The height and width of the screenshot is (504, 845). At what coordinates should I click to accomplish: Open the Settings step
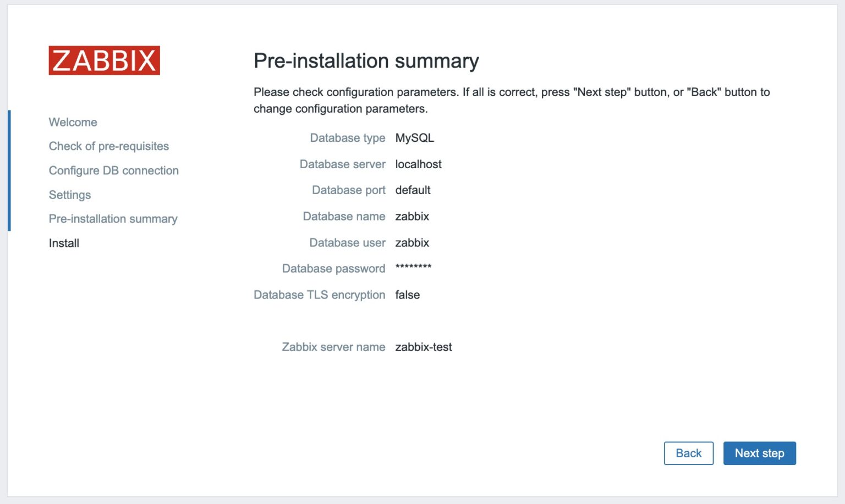[x=70, y=195]
